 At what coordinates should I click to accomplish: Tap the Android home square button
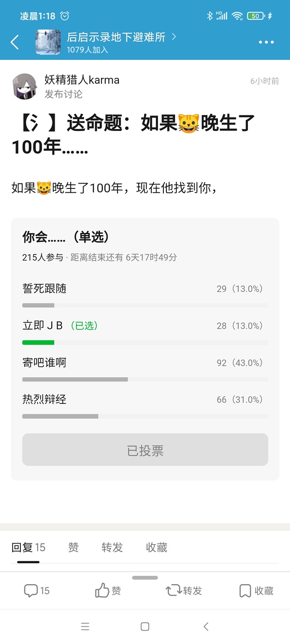point(145,627)
